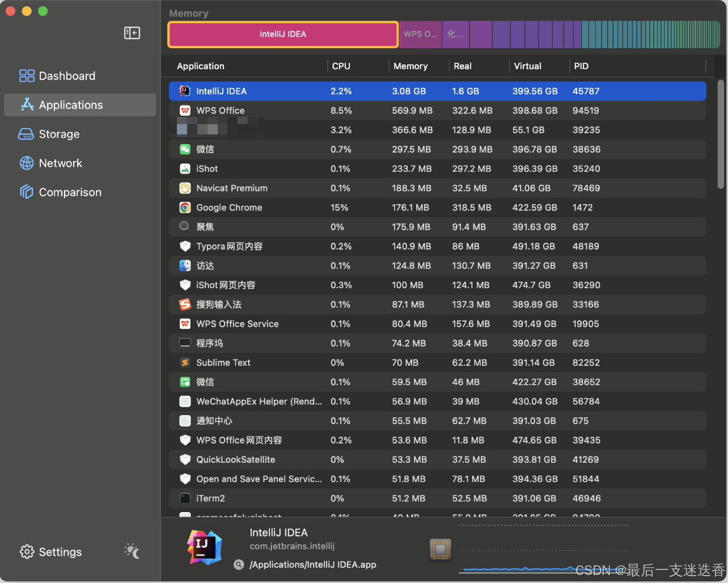
Task: Click the large IntelliJ IDEA icon in detail pane
Action: [x=204, y=547]
